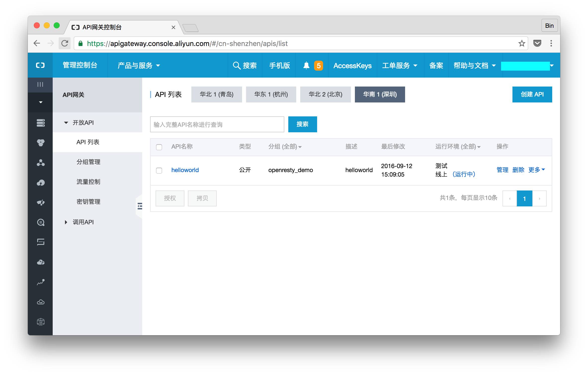Collapse the 开放API tree section
588x375 pixels.
pyautogui.click(x=66, y=123)
